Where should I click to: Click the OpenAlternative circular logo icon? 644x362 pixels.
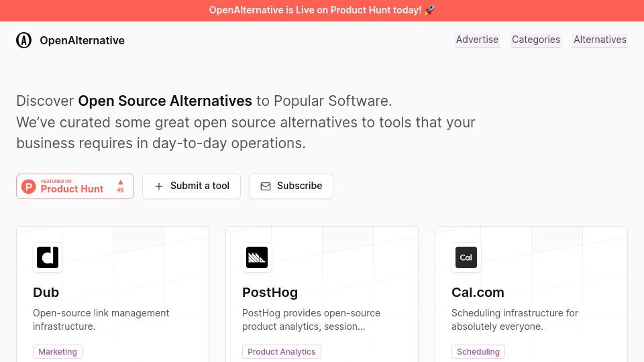pos(24,40)
